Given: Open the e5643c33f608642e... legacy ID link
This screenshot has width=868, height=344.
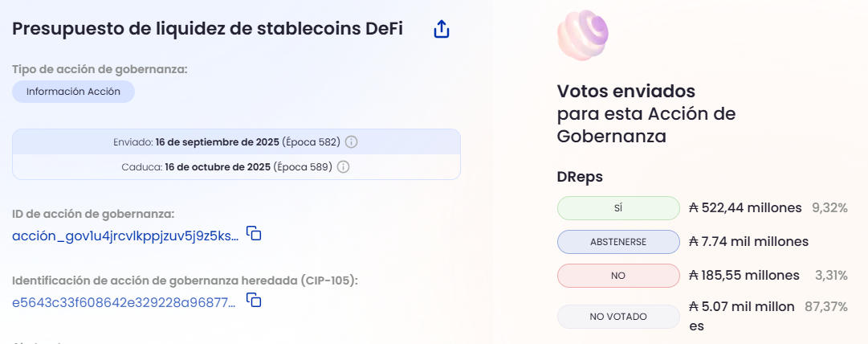Looking at the screenshot, I should (125, 302).
